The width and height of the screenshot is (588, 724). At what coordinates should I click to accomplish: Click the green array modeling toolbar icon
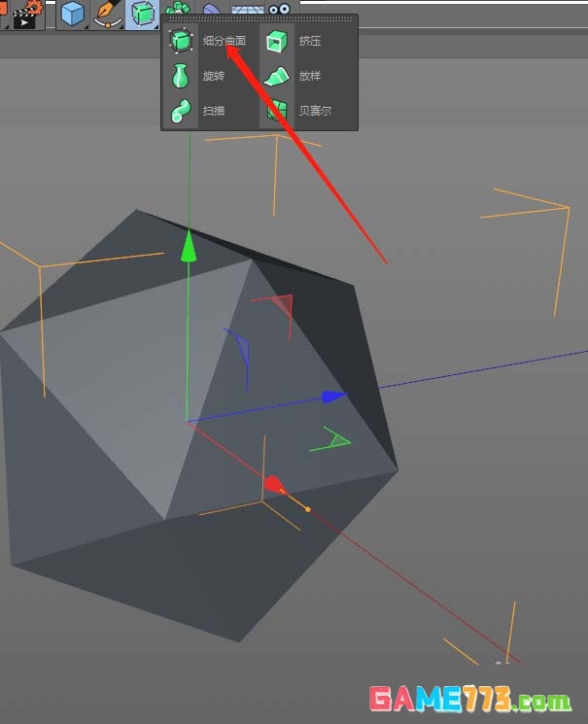(x=177, y=8)
